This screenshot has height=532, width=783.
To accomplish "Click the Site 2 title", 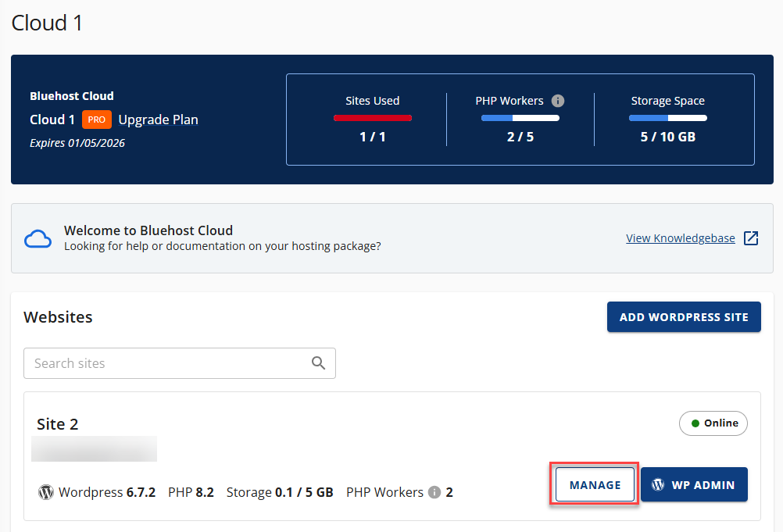I will tap(57, 424).
